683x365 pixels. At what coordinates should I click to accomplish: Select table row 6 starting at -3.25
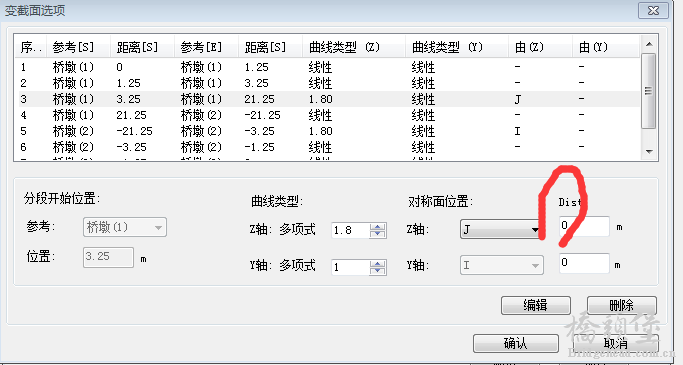pos(327,147)
